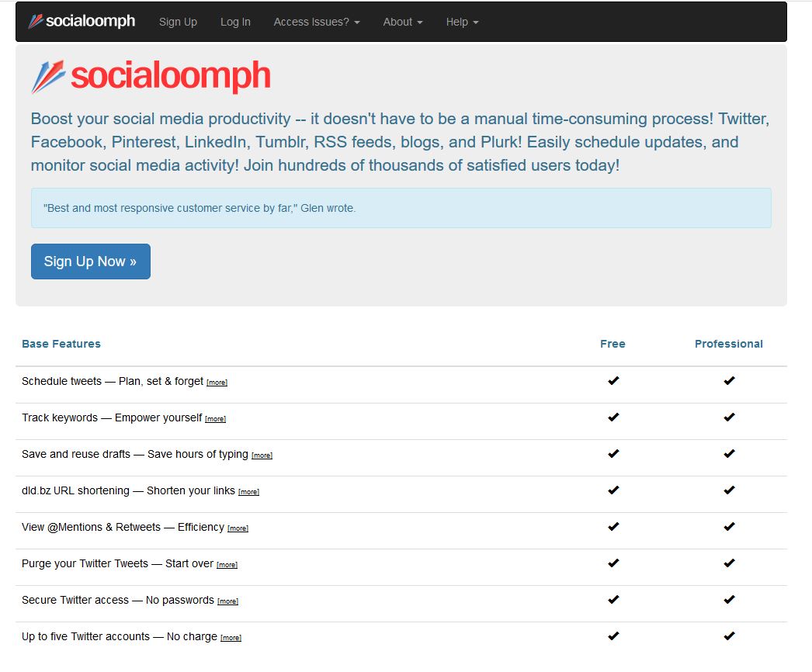The image size is (812, 672).
Task: Click Professional checkmark for View @Mentions & Retweets
Action: click(x=729, y=527)
